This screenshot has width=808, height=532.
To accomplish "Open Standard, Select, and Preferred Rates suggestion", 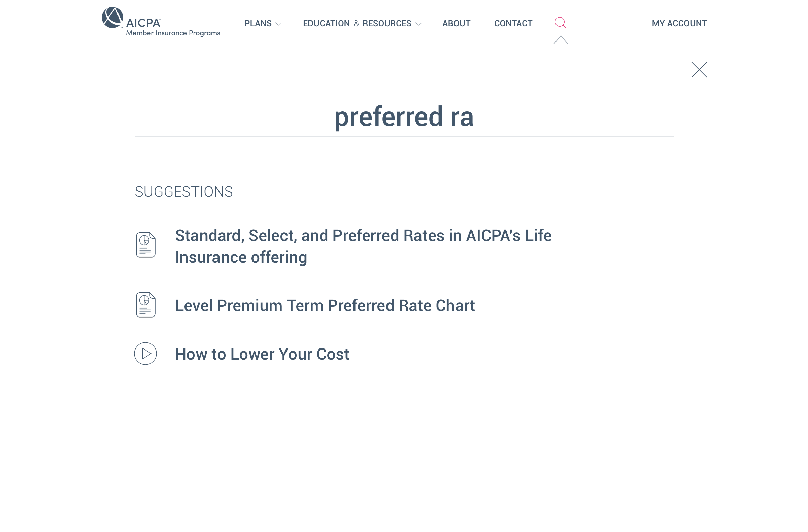I will pyautogui.click(x=363, y=246).
